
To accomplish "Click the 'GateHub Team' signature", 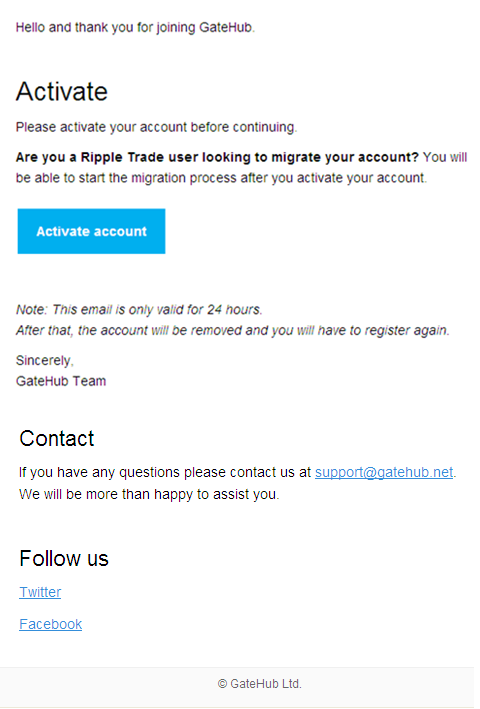I will tap(61, 381).
